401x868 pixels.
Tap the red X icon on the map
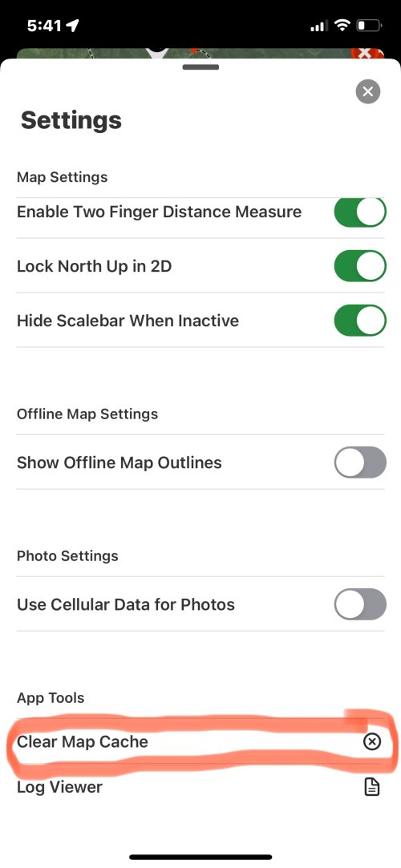point(367,55)
